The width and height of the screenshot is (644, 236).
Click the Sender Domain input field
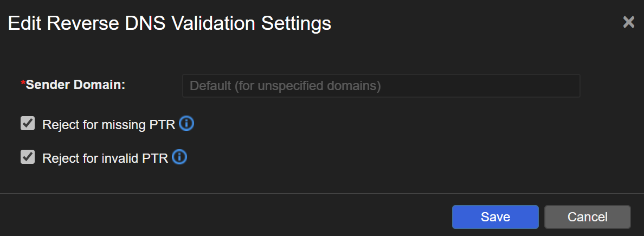[x=381, y=86]
